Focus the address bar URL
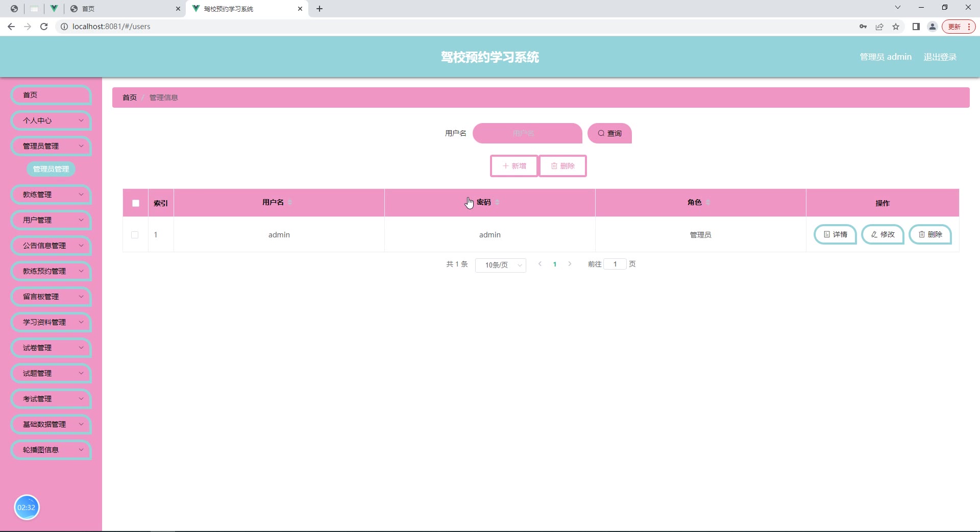Screen dimensions: 980x532 pyautogui.click(x=111, y=27)
